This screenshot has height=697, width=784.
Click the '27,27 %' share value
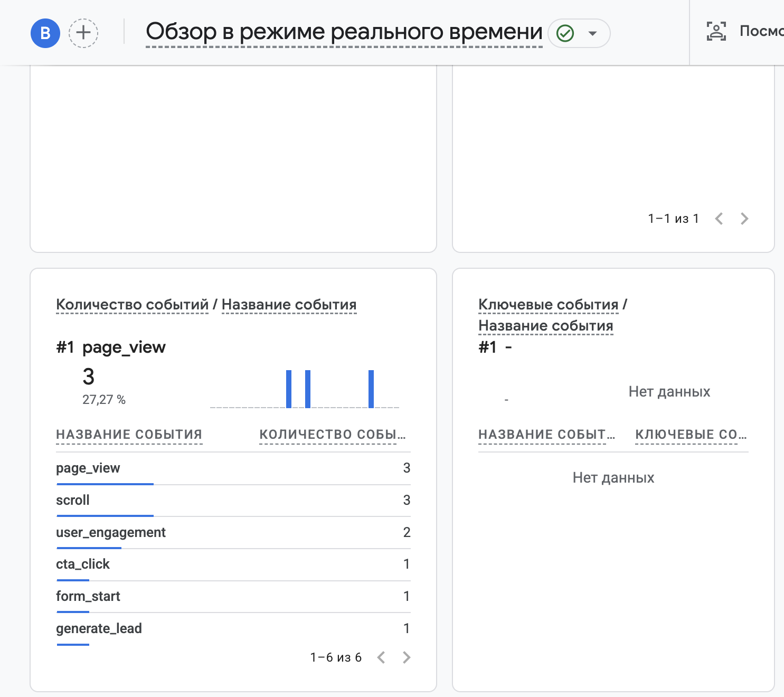pos(104,400)
